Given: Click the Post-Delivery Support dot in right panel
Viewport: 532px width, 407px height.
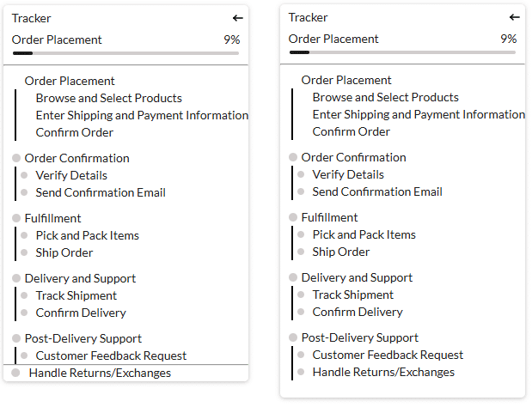Looking at the screenshot, I should point(293,337).
